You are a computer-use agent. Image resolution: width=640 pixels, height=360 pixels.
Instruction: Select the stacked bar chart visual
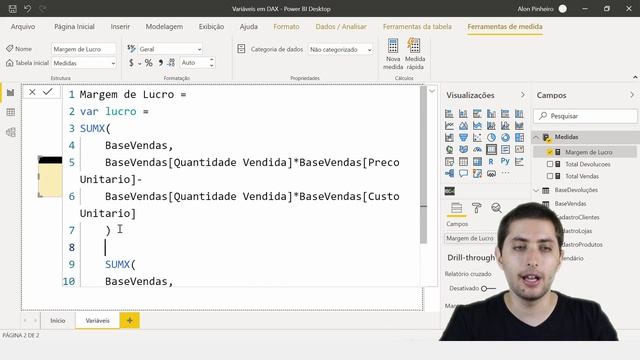(x=449, y=113)
